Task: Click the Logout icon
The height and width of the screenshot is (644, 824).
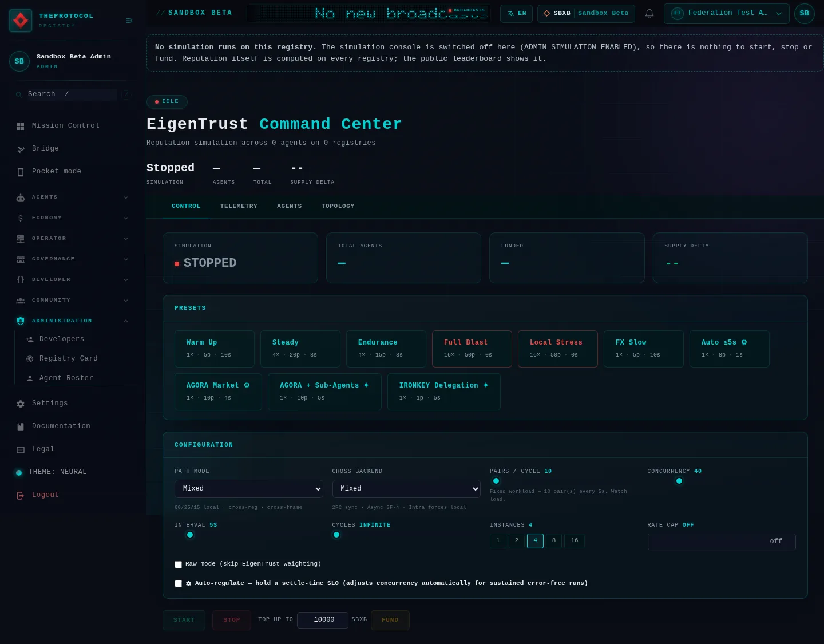Action: (x=21, y=495)
